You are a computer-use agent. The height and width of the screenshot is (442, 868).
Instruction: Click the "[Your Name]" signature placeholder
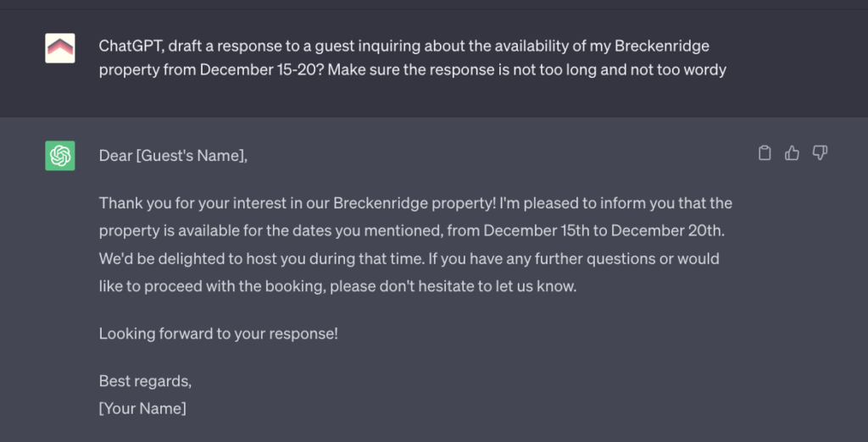(142, 408)
